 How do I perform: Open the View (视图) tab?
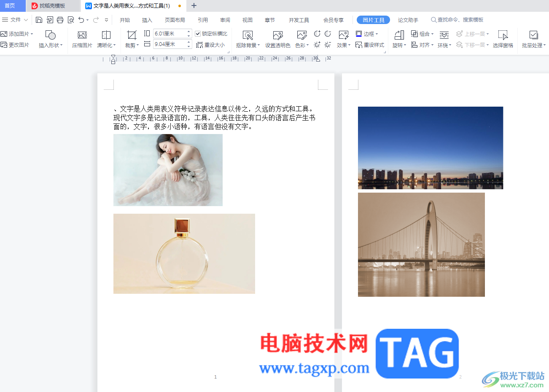pyautogui.click(x=248, y=20)
